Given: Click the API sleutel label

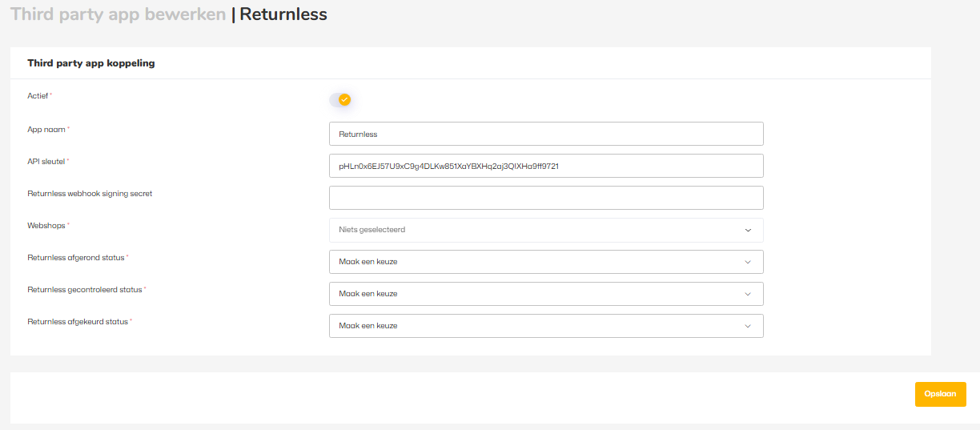Looking at the screenshot, I should (x=46, y=161).
